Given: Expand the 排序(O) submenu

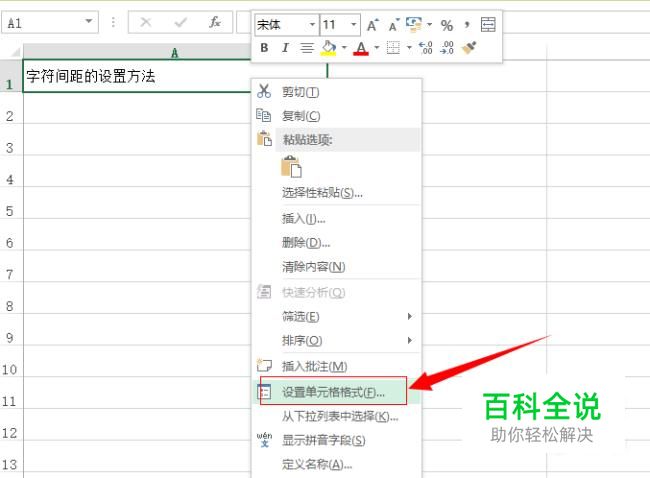Looking at the screenshot, I should point(337,340).
